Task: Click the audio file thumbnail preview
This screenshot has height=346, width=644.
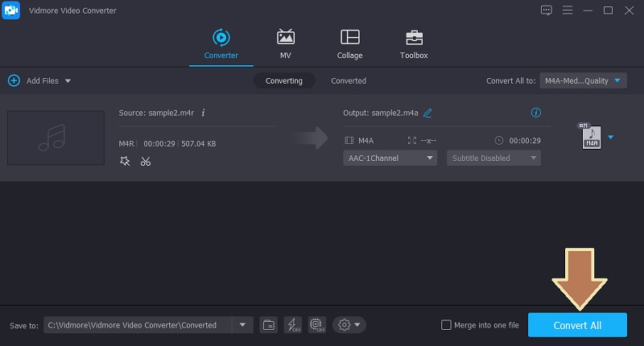Action: point(56,138)
